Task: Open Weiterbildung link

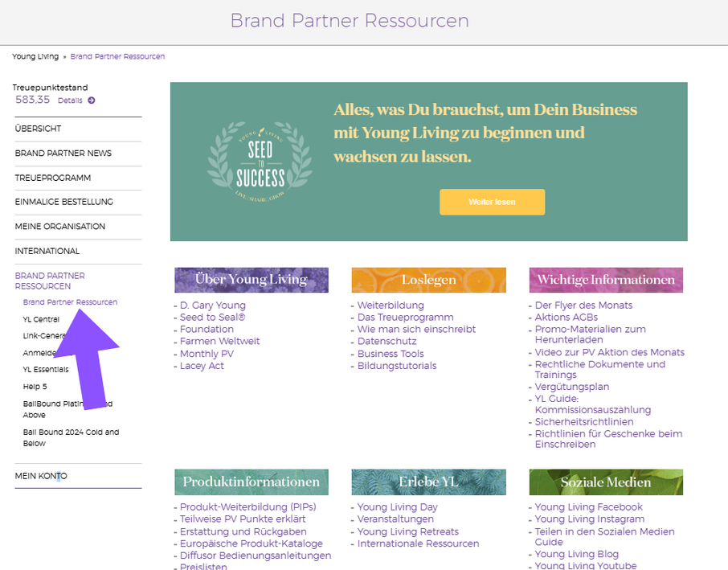Action: [x=391, y=306]
